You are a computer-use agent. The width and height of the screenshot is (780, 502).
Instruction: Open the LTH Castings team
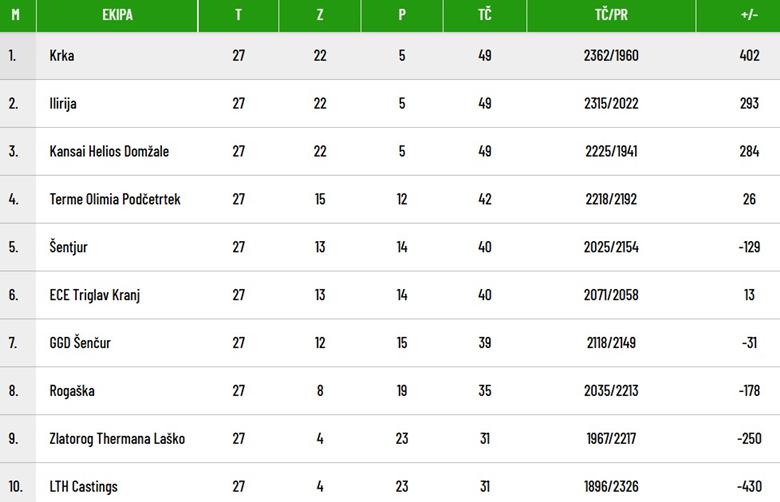(x=84, y=487)
